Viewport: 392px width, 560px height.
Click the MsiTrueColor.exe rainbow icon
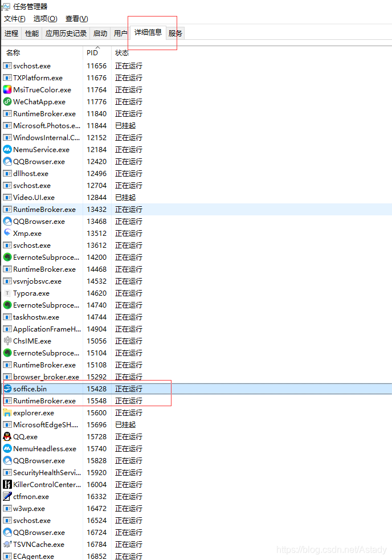[x=7, y=89]
